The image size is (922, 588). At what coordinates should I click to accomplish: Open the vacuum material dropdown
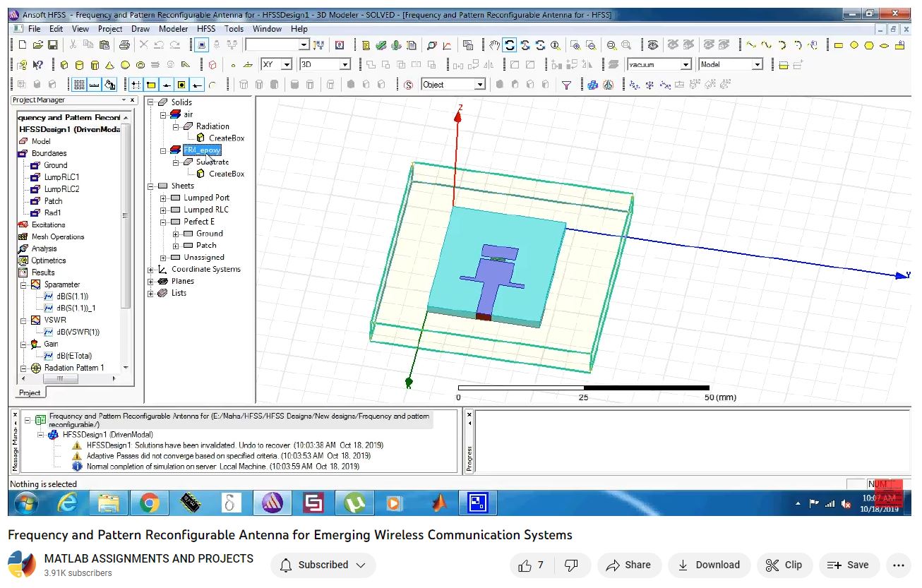(659, 64)
